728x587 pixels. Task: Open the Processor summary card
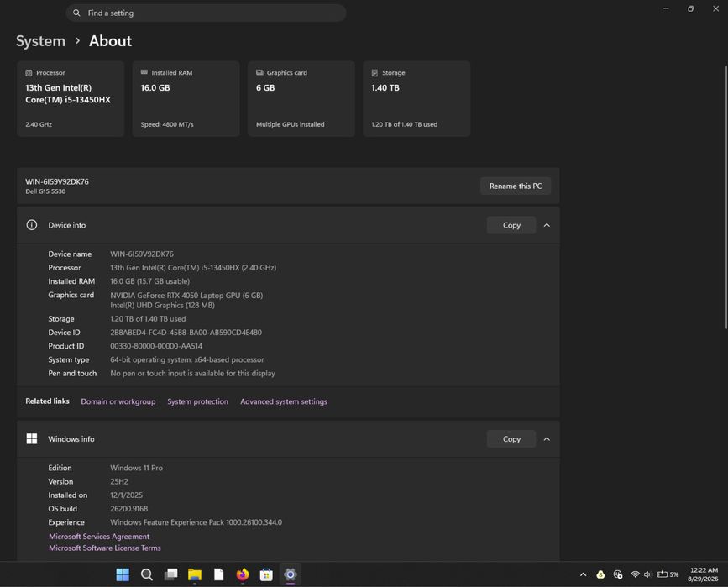point(71,98)
